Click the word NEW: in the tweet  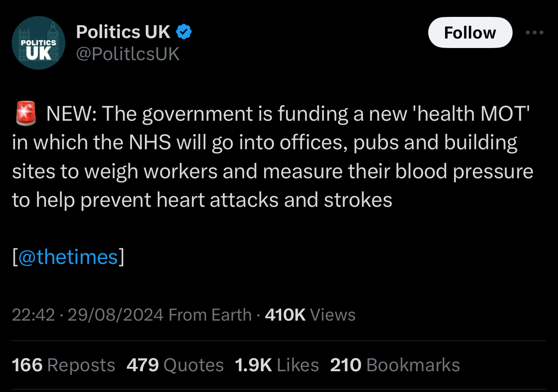[x=71, y=114]
